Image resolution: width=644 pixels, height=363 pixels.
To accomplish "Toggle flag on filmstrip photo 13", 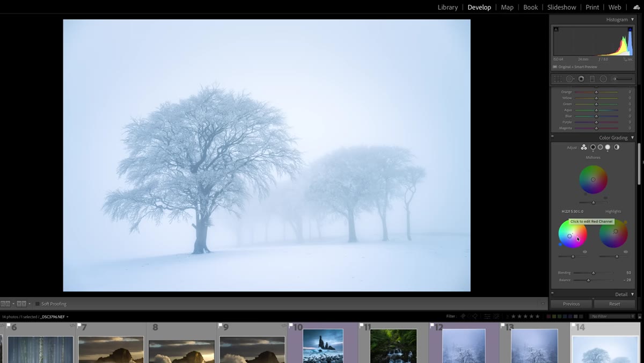I will (503, 325).
